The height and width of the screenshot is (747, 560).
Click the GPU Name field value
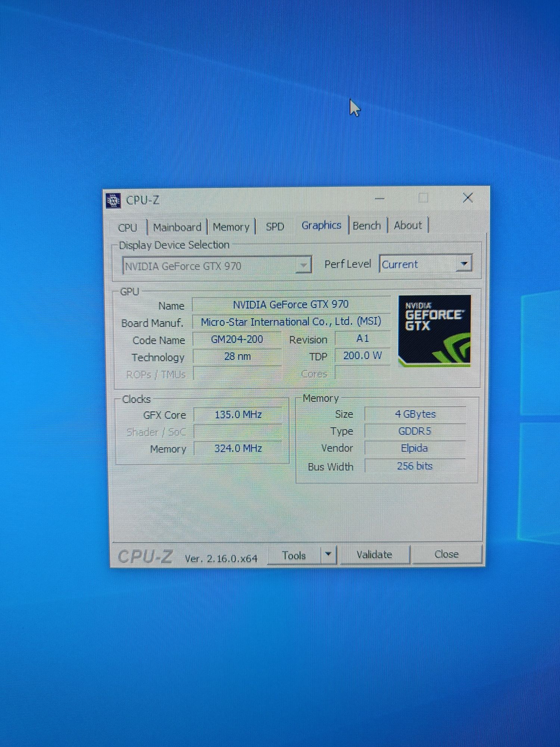[291, 304]
